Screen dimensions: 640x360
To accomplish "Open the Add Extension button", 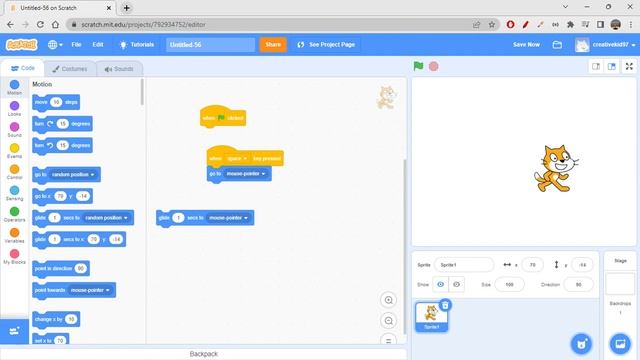I will click(x=14, y=331).
